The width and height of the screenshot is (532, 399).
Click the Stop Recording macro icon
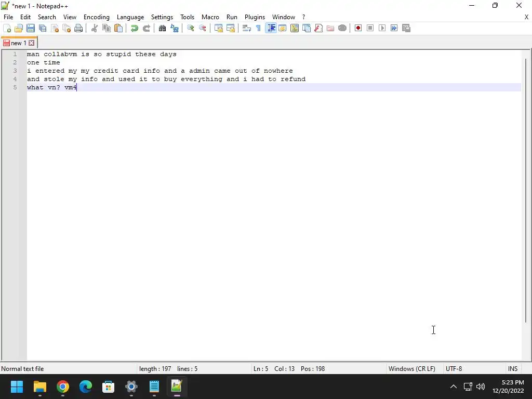[x=370, y=28]
